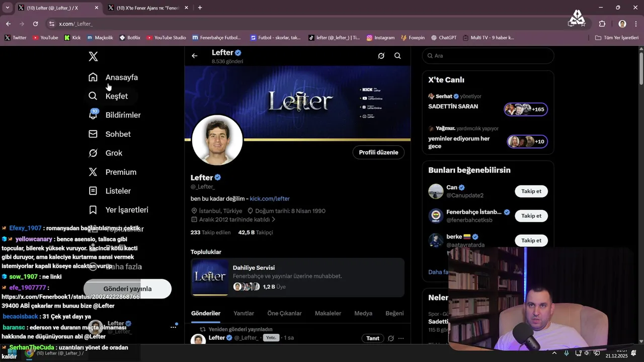Open the Dahiliye Servisi community card
Image resolution: width=644 pixels, height=362 pixels.
297,278
